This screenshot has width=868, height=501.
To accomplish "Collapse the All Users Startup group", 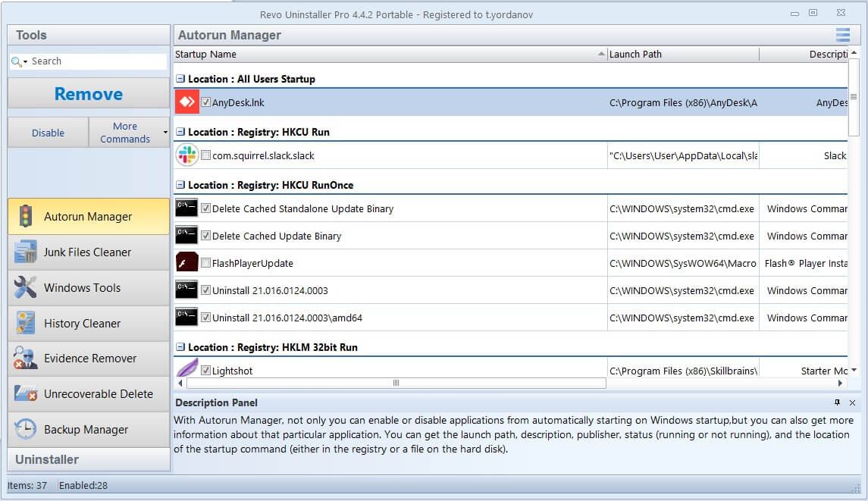I will (180, 79).
